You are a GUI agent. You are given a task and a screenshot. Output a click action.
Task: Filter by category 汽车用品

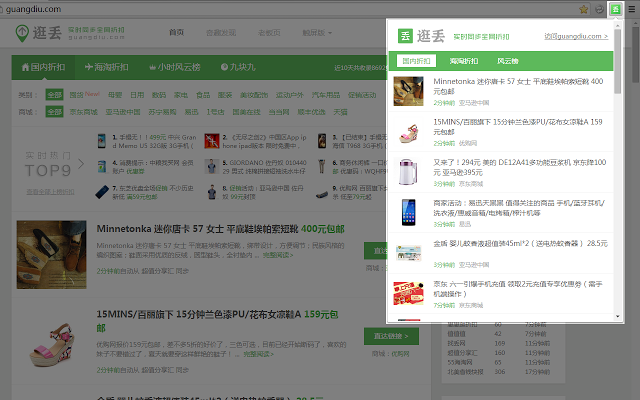pyautogui.click(x=326, y=95)
